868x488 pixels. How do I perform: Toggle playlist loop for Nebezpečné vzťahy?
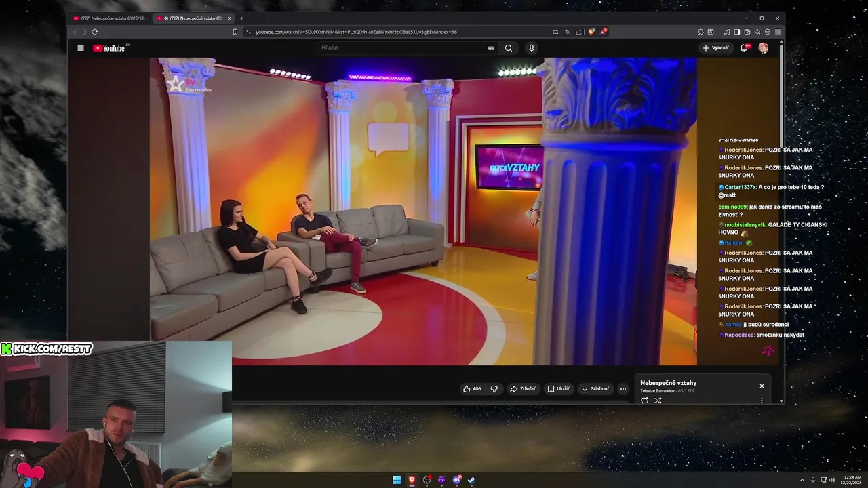[x=644, y=401]
